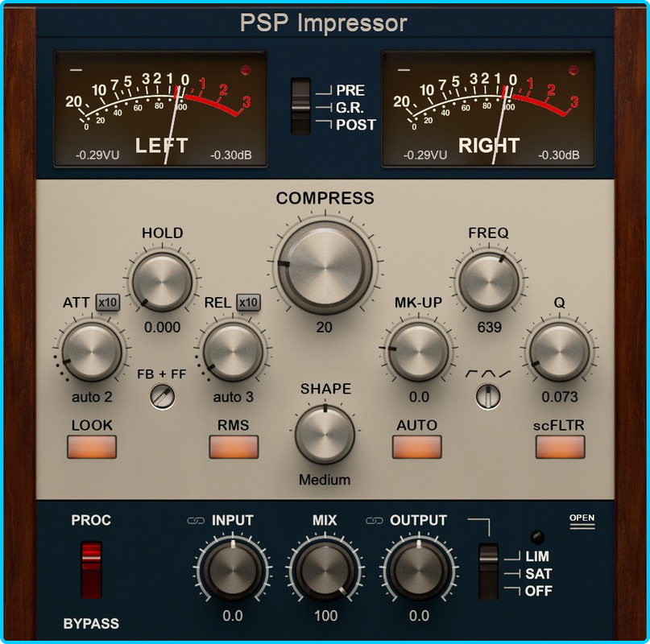Click the Q knob

tap(559, 352)
